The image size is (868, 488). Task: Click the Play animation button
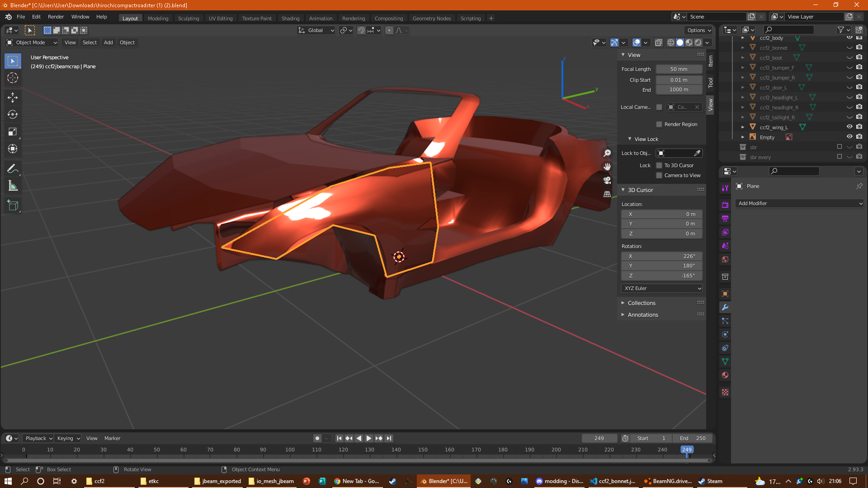point(368,438)
